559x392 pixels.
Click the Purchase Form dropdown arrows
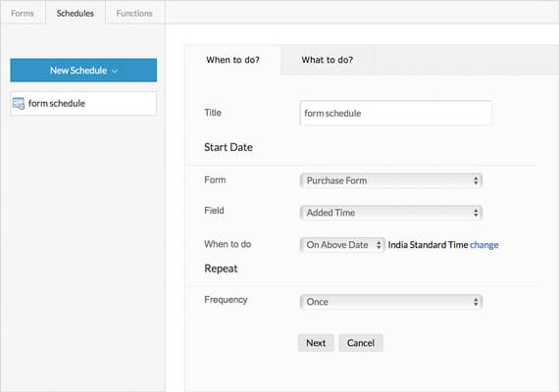tap(476, 180)
